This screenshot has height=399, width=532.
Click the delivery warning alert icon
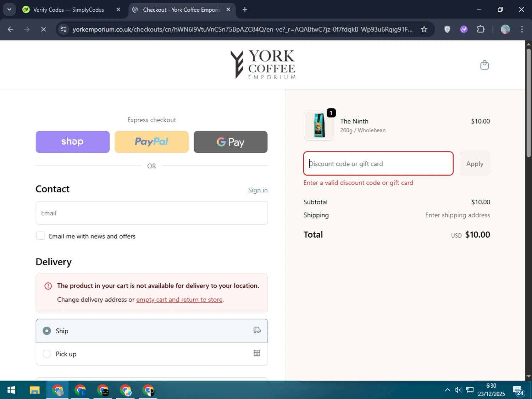pyautogui.click(x=48, y=286)
